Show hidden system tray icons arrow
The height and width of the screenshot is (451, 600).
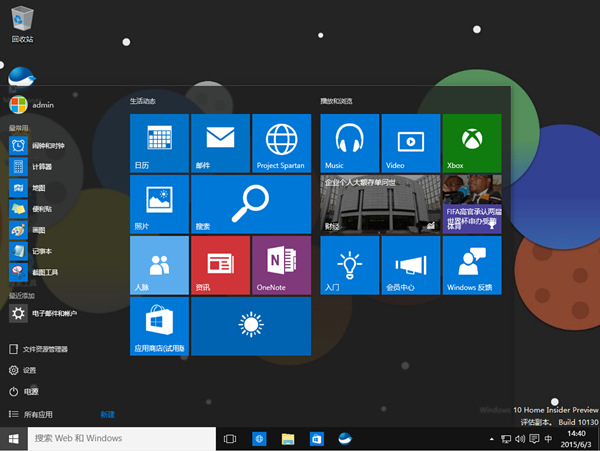(490, 439)
